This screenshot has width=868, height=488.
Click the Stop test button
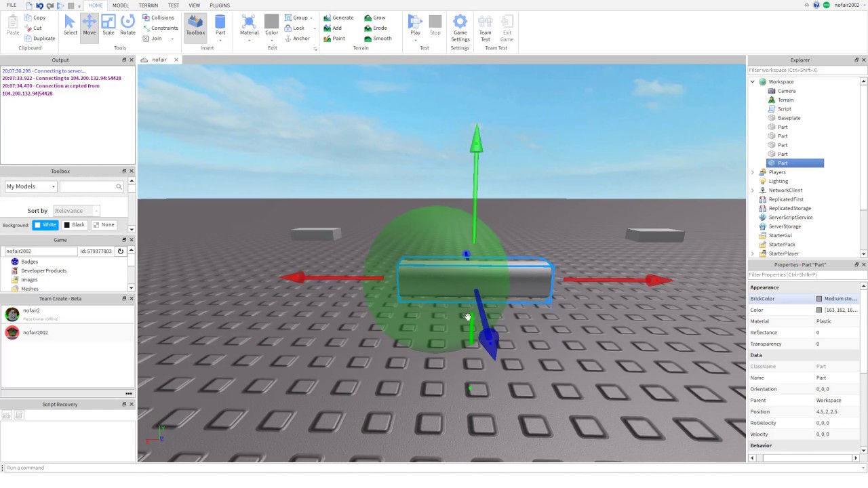[435, 25]
